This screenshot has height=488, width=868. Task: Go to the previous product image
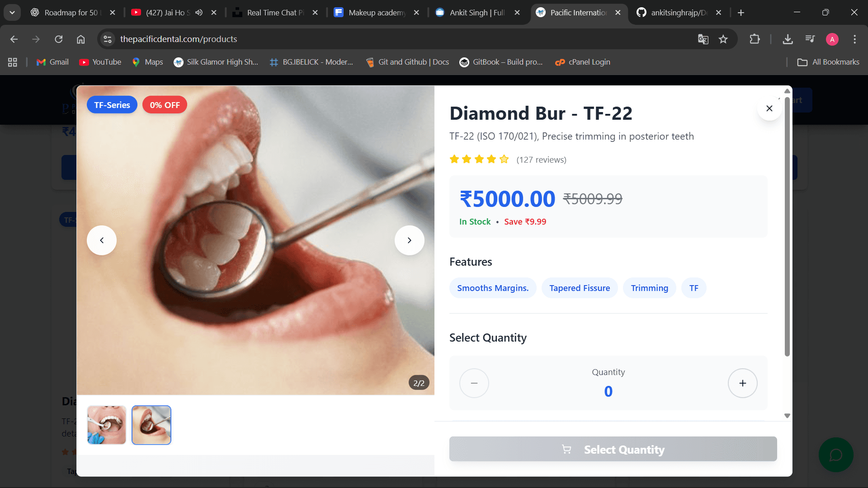coord(102,240)
